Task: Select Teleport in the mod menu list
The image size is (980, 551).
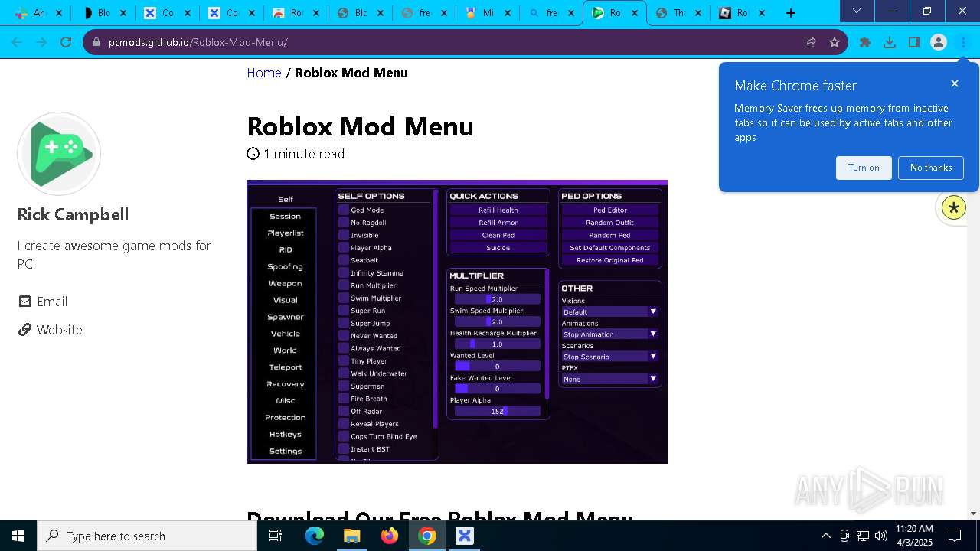Action: tap(285, 367)
